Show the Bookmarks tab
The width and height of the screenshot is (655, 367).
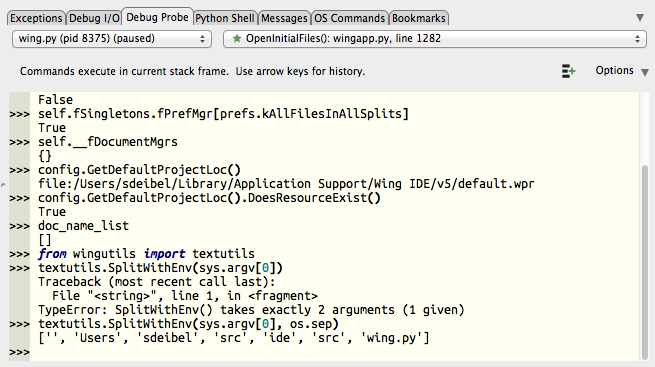419,18
